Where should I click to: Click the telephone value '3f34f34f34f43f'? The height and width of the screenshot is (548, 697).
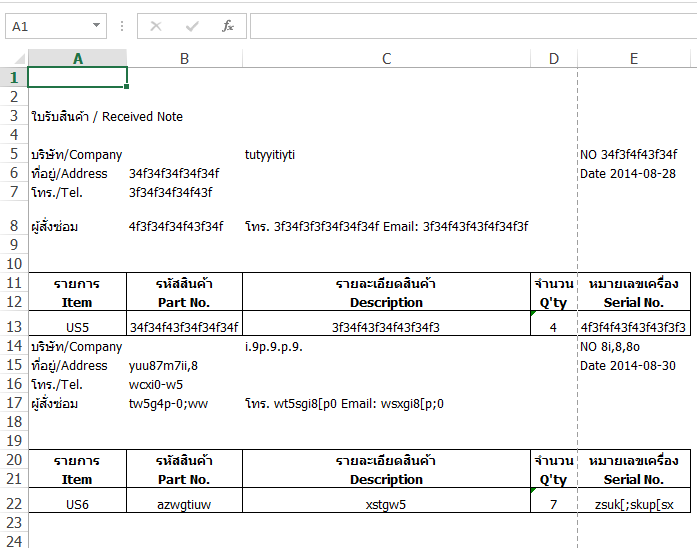click(x=171, y=193)
